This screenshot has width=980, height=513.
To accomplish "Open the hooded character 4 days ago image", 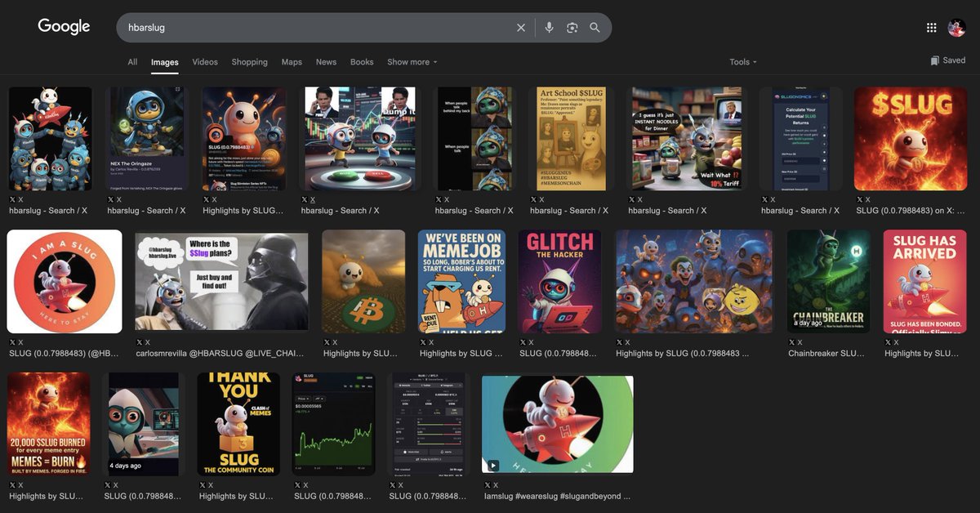I will coord(144,425).
